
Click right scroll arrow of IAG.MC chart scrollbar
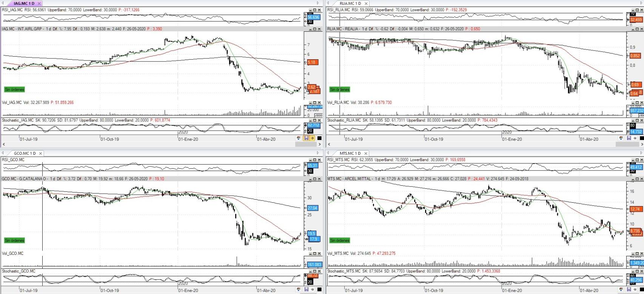320,144
